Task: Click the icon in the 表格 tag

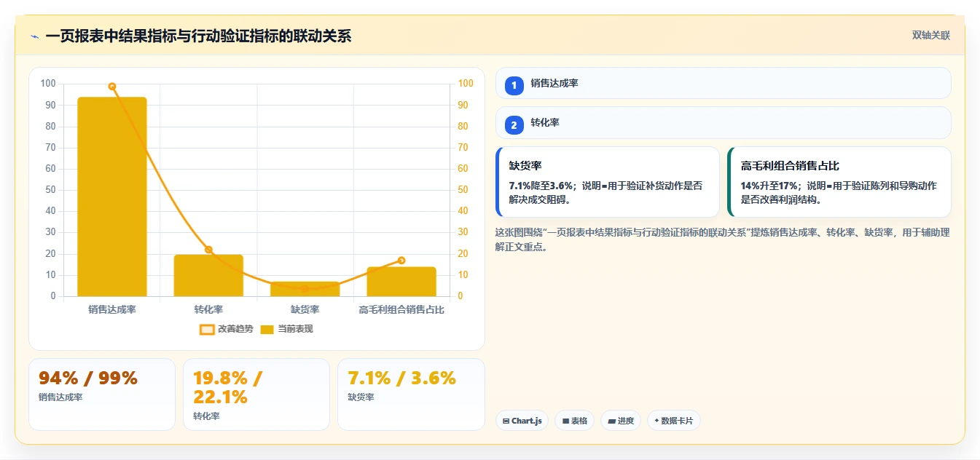Action: tap(565, 421)
